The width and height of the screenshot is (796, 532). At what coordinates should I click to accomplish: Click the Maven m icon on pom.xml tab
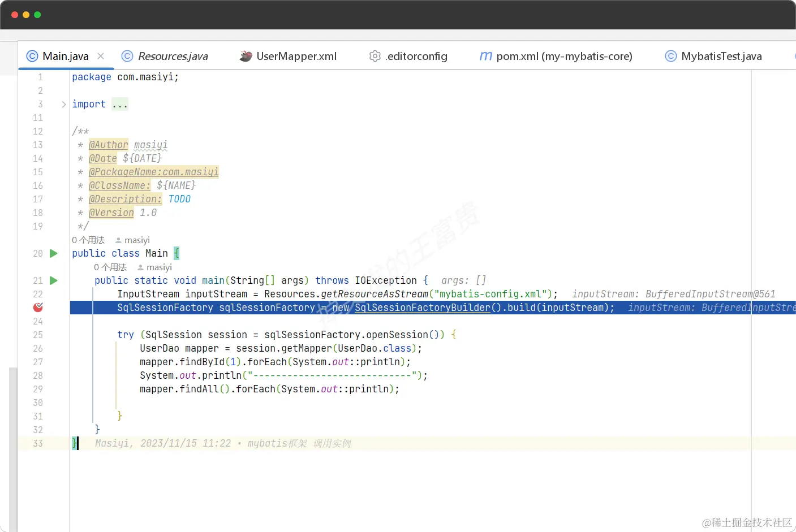[485, 56]
